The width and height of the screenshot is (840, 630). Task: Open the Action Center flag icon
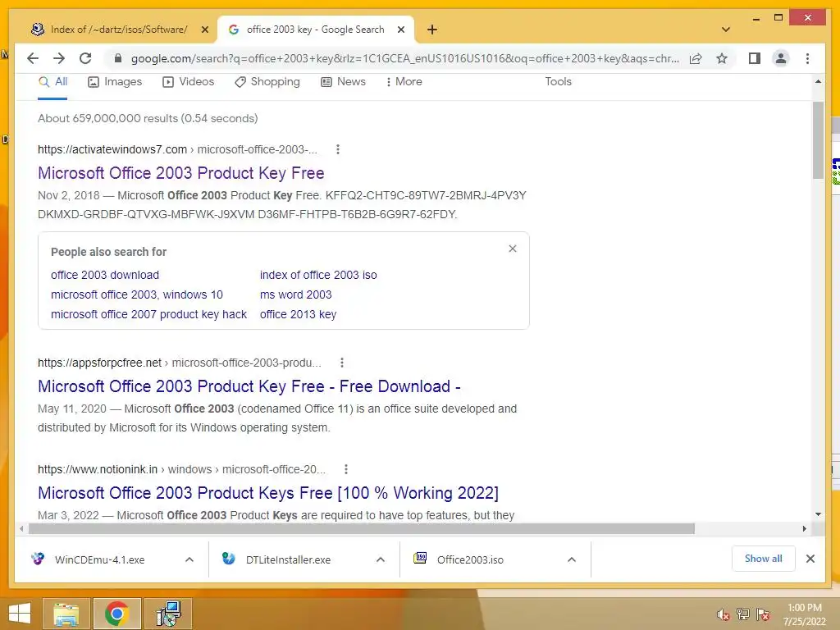[763, 614]
